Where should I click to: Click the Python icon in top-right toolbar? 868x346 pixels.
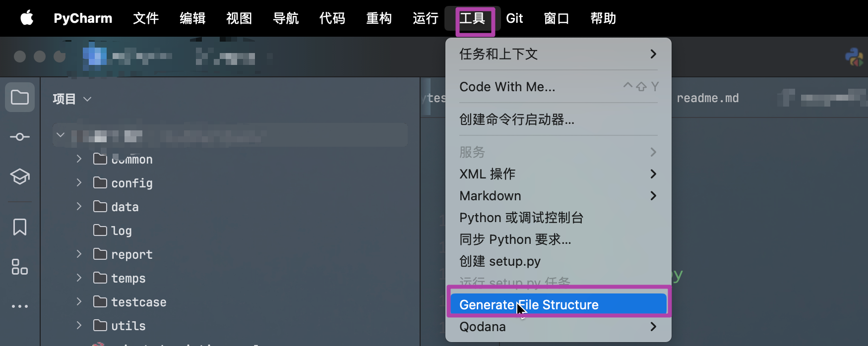point(855,57)
